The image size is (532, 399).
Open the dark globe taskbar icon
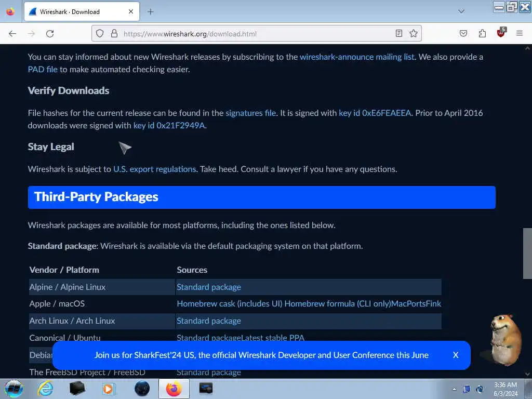click(x=142, y=389)
